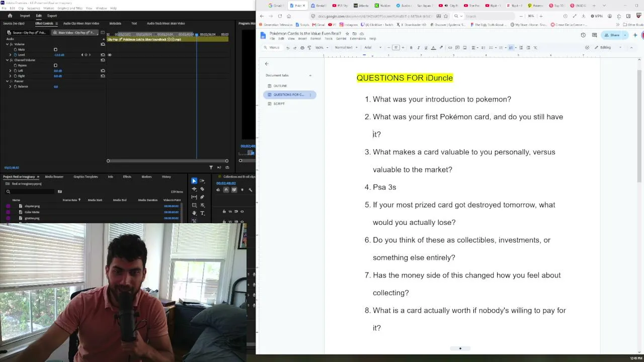This screenshot has width=644, height=362.
Task: Toggle Snap in the timeline
Action: coord(226,190)
